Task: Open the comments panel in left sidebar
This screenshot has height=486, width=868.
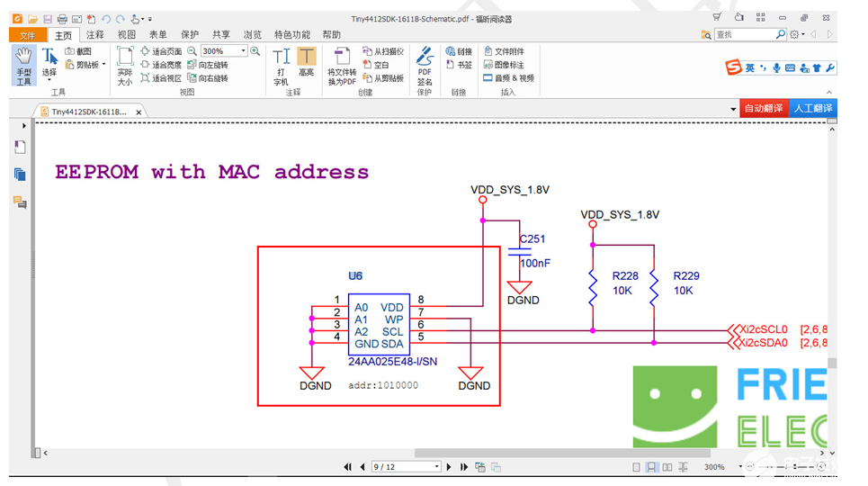Action: [x=20, y=202]
